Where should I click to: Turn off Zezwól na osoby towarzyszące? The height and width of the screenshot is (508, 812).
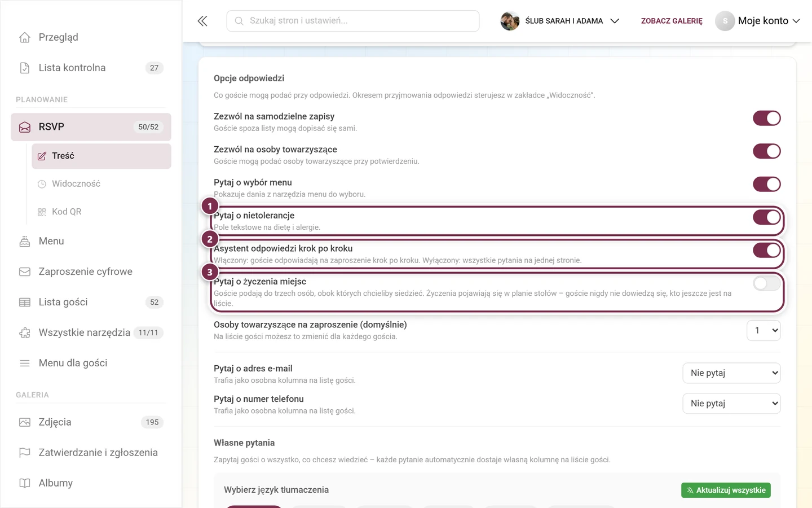[x=767, y=151]
